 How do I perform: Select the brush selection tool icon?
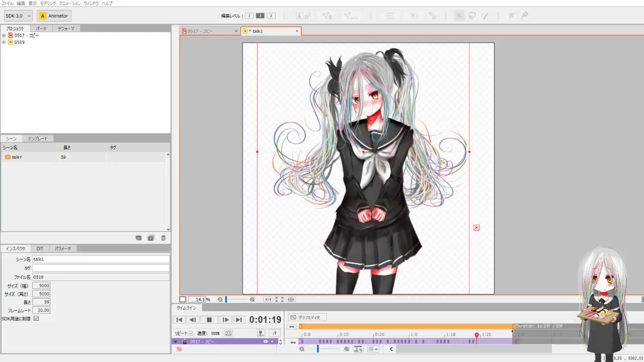[485, 16]
